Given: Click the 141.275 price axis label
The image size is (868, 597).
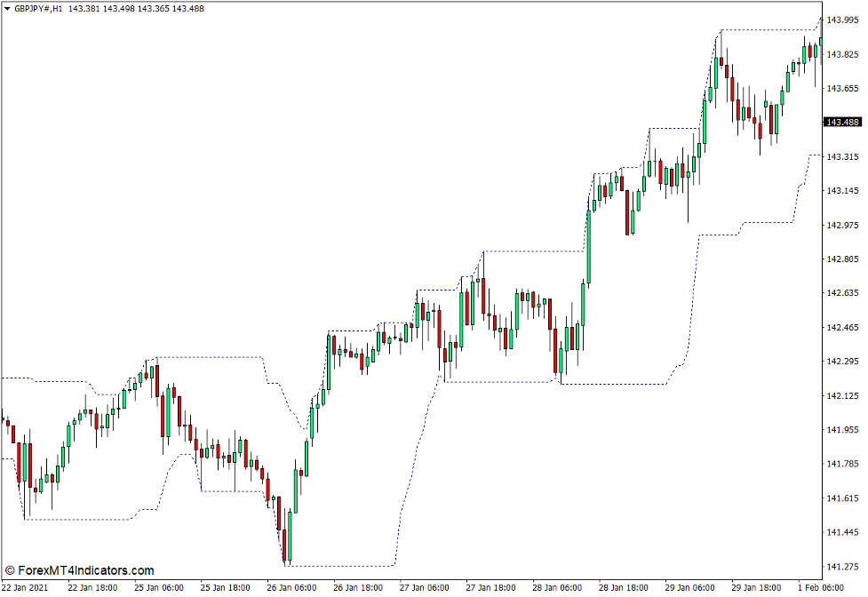Looking at the screenshot, I should pos(843,567).
